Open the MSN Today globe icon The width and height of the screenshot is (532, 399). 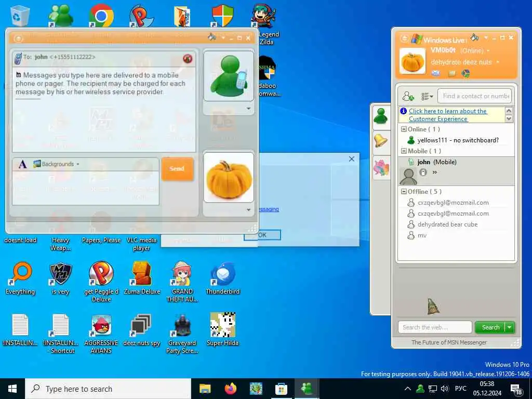465,73
